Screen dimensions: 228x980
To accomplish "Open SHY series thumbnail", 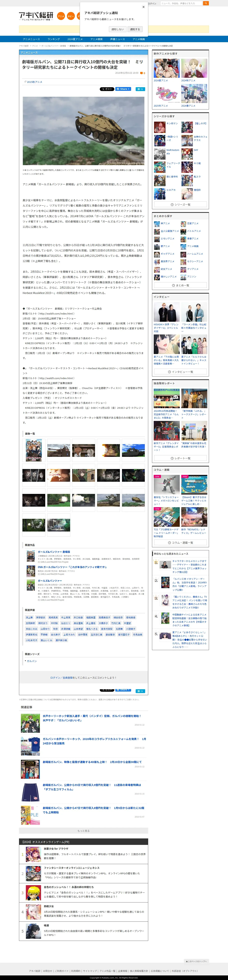I will pyautogui.click(x=187, y=154).
